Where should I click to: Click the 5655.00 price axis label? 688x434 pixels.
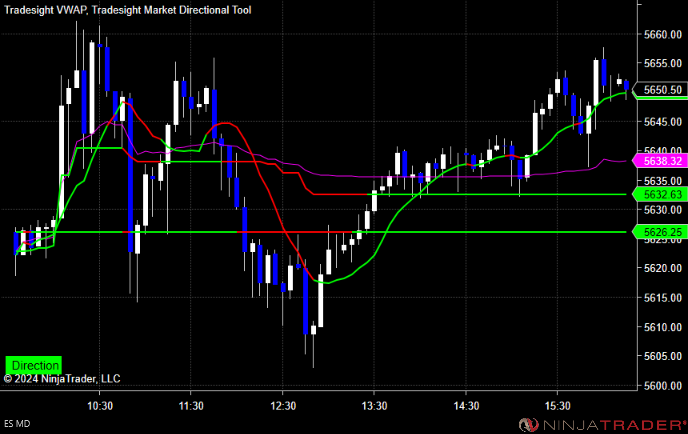click(x=663, y=63)
